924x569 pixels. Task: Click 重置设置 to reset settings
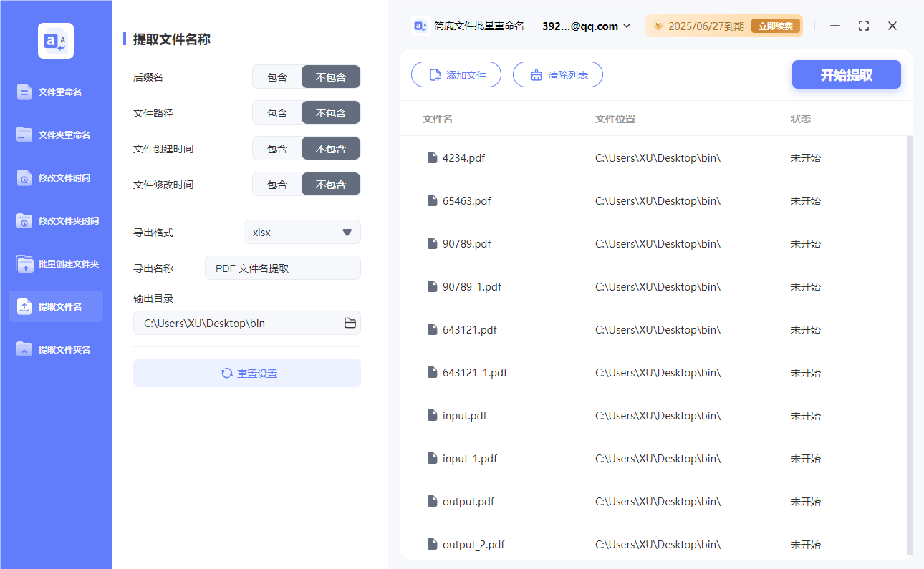tap(246, 372)
